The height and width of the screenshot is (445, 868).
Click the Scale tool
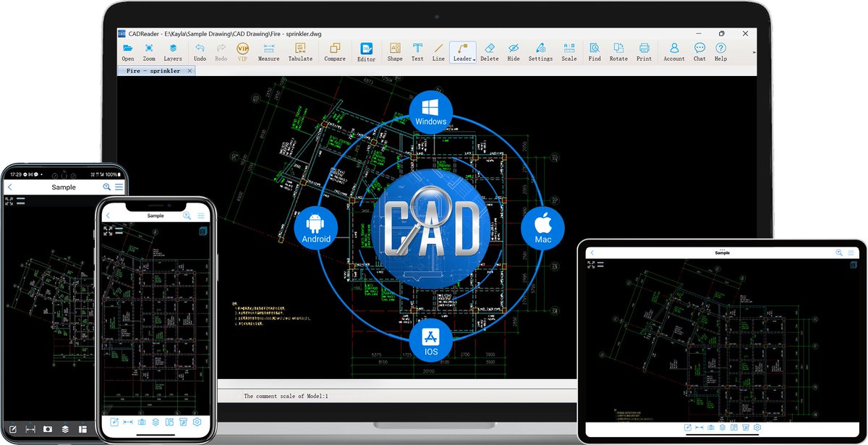tap(569, 51)
